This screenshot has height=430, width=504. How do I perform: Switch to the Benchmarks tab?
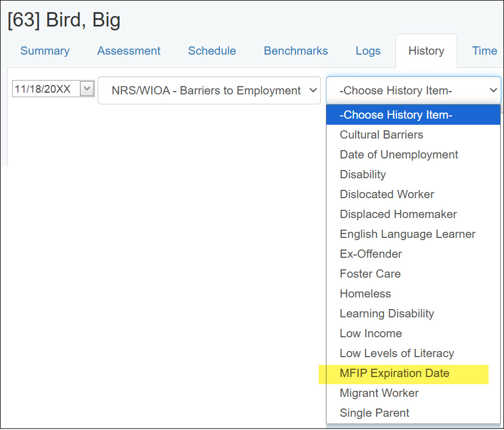296,51
